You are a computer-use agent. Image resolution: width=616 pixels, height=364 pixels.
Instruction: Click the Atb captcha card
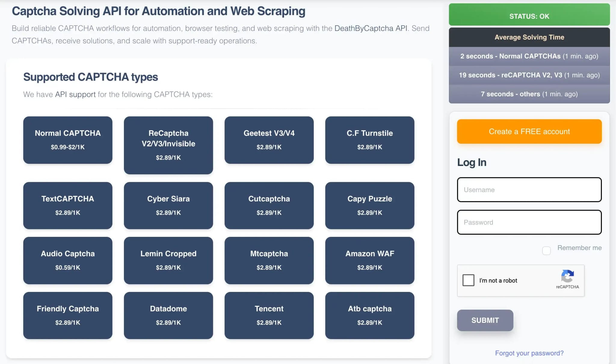click(370, 315)
